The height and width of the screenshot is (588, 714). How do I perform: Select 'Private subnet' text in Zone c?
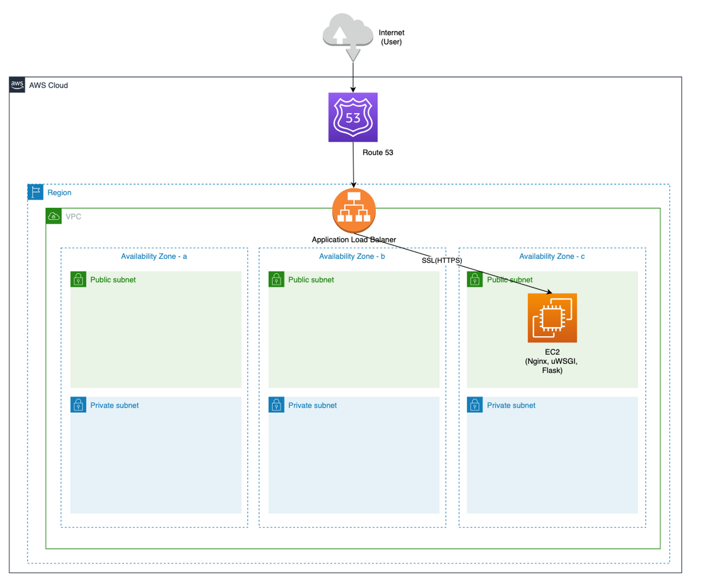point(511,405)
